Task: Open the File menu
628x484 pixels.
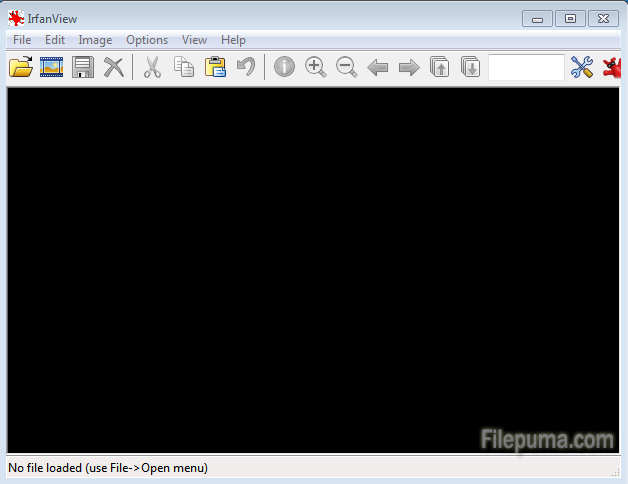Action: click(22, 40)
